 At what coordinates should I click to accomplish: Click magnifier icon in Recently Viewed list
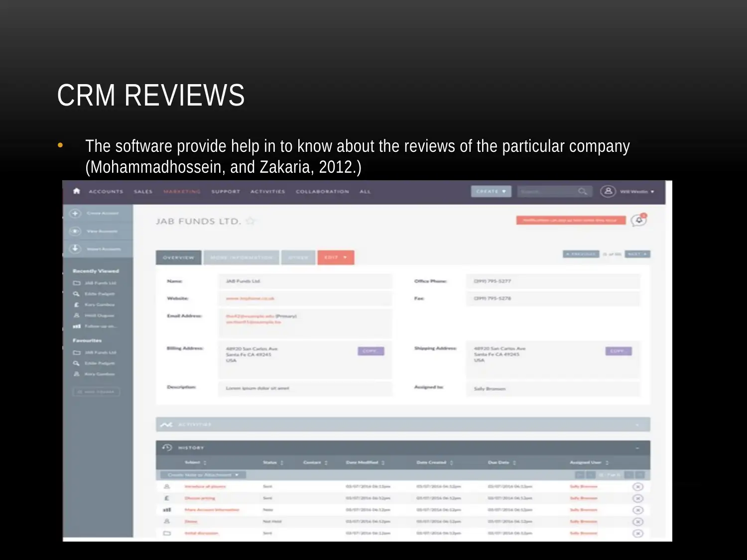(x=76, y=294)
